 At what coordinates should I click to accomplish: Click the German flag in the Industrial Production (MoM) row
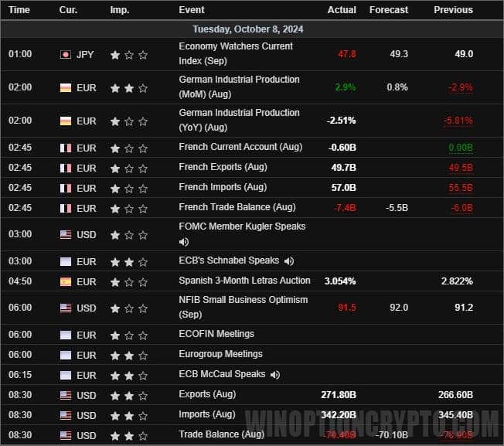pos(66,88)
